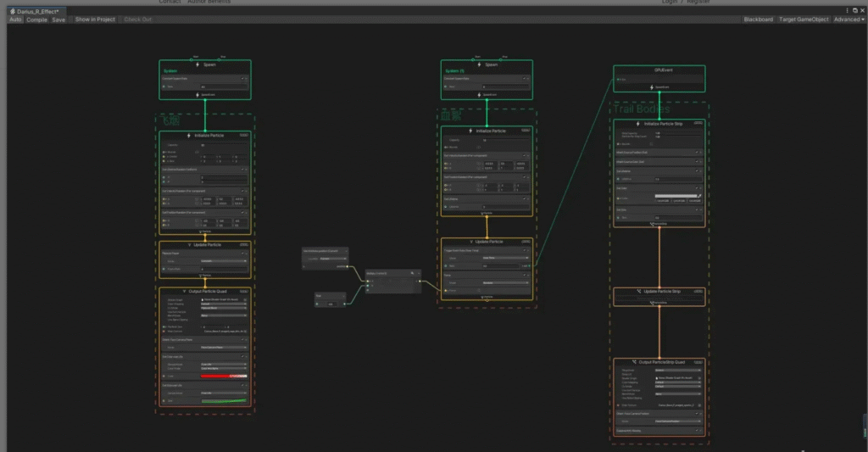This screenshot has width=868, height=452.
Task: Open the window options kebab menu
Action: pos(847,10)
